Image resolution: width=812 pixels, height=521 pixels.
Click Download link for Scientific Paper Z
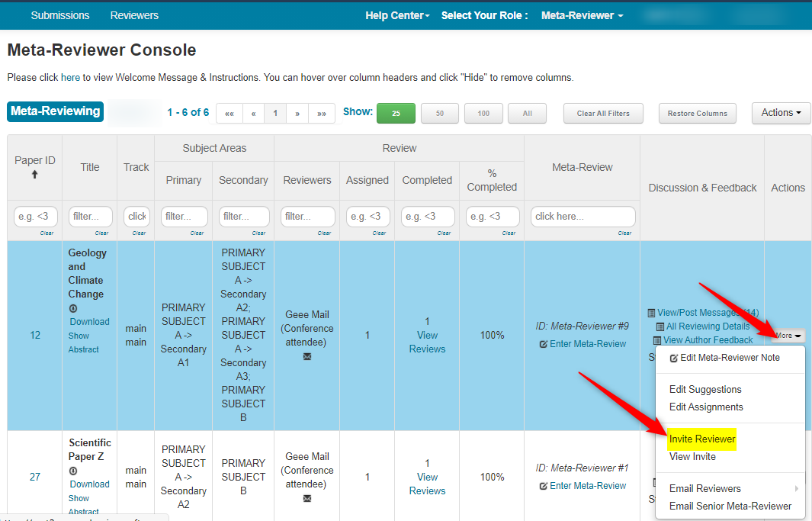click(90, 484)
